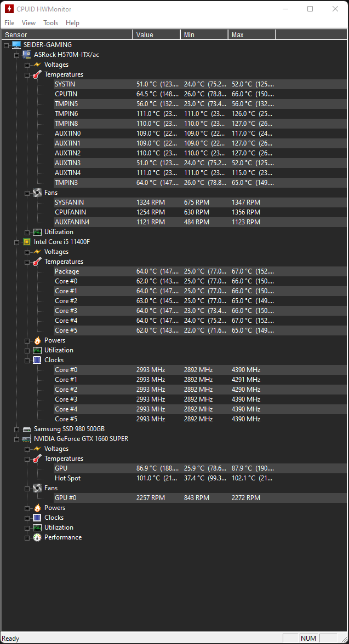Click the GPU Powers flame icon
Screen dimensions: 349x644
point(37,508)
